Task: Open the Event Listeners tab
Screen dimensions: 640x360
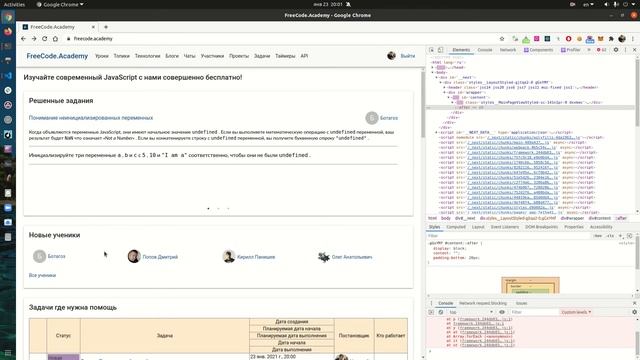Action: [x=505, y=227]
